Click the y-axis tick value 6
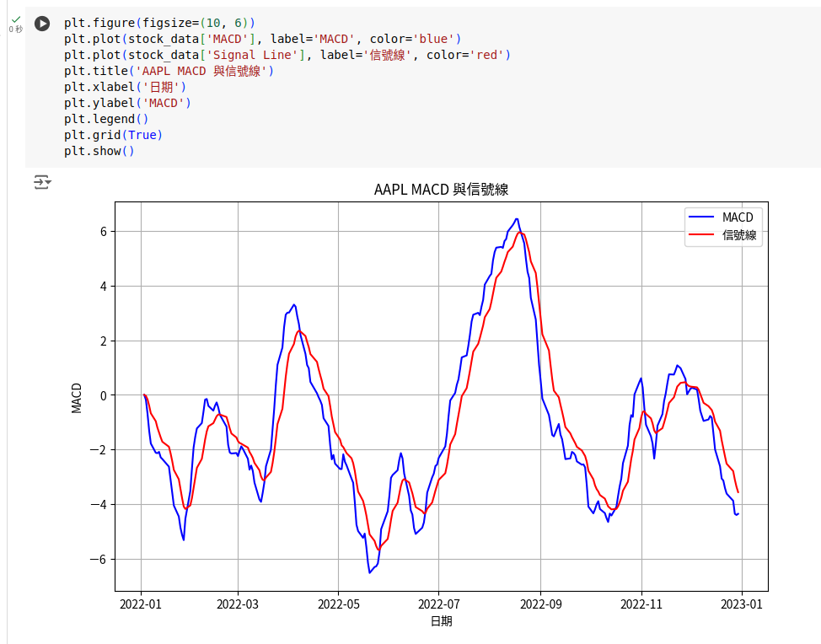The image size is (821, 644). click(104, 232)
